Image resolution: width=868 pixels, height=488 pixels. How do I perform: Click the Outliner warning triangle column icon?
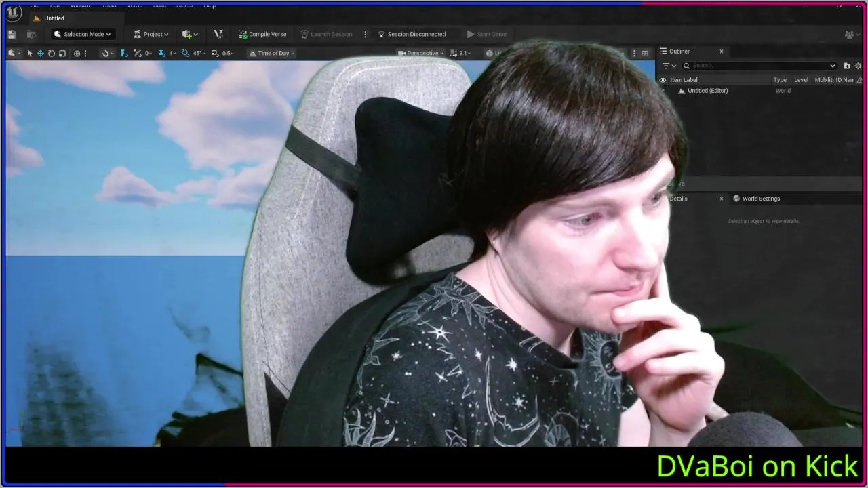pos(860,80)
